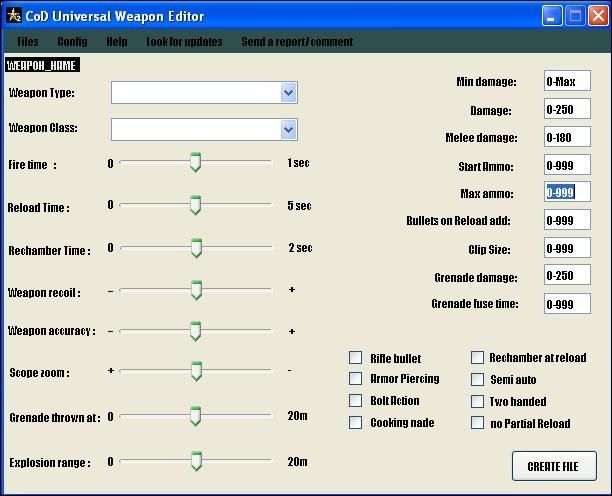Enable the Rifle bullet checkbox
This screenshot has width=612, height=496.
pos(355,358)
